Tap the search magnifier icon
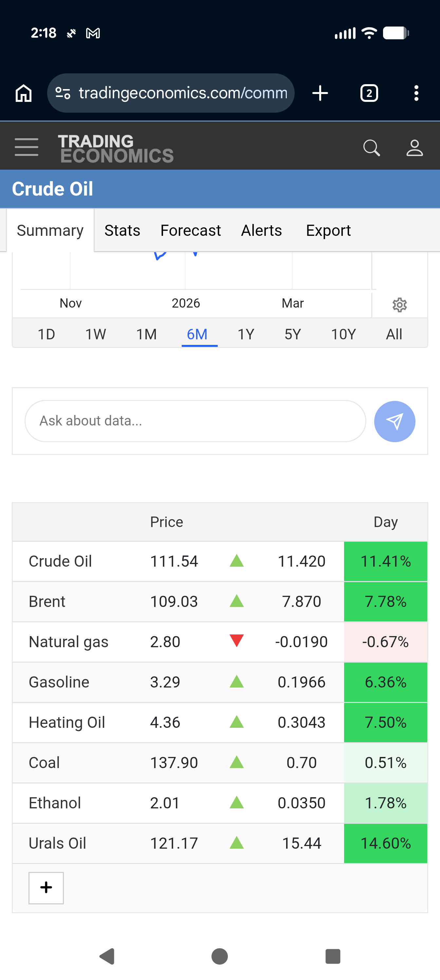Viewport: 440px width, 980px height. pyautogui.click(x=371, y=148)
